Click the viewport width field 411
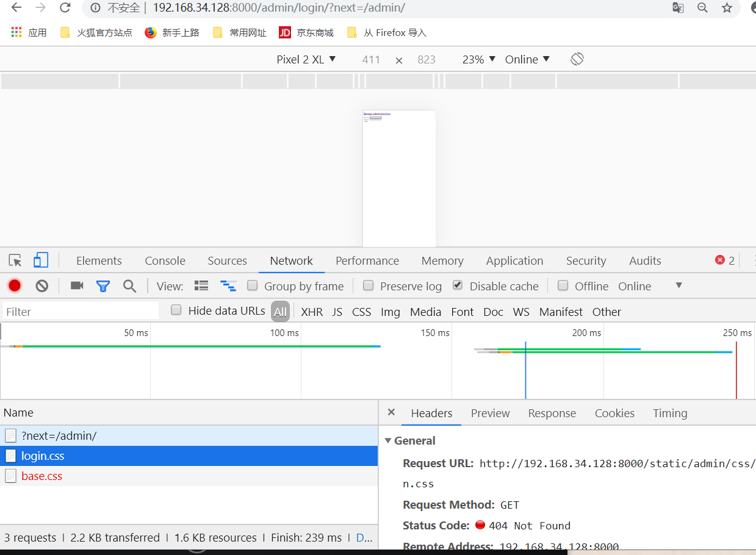 pyautogui.click(x=371, y=59)
